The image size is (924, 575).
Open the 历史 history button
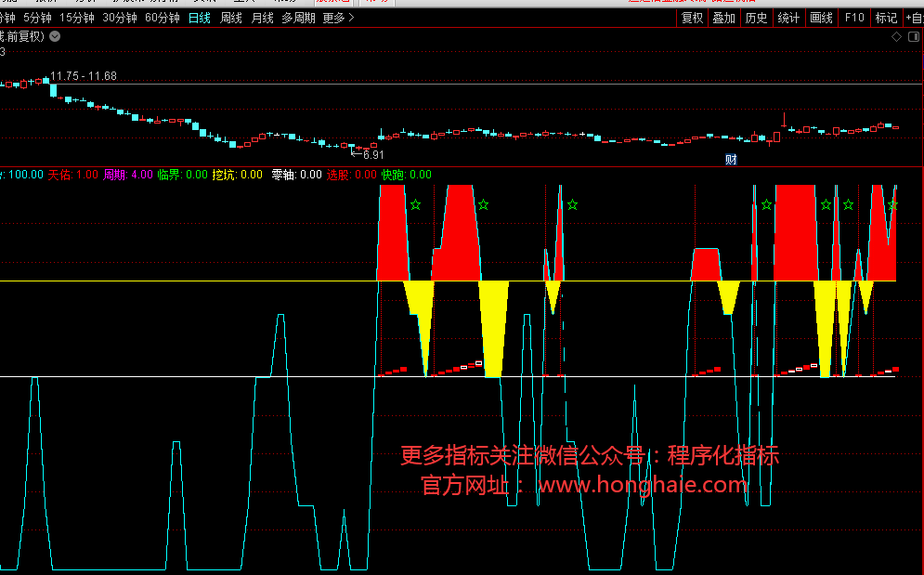click(x=756, y=18)
